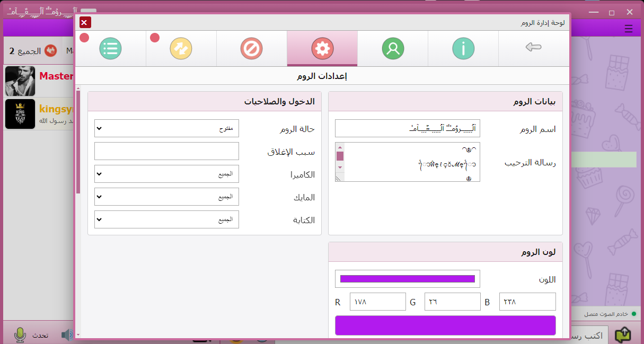Screen dimensions: 644x344
Task: Click the large purple color preview bar
Action: click(446, 325)
